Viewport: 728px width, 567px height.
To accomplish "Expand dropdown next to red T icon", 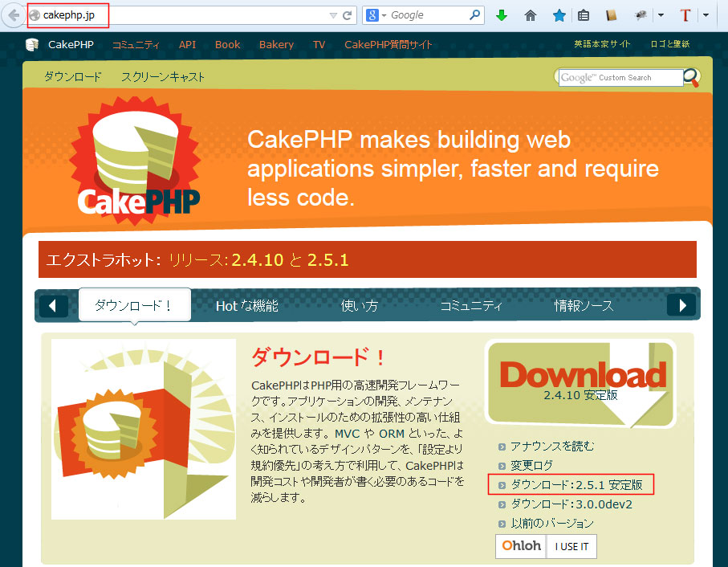I will click(x=706, y=15).
